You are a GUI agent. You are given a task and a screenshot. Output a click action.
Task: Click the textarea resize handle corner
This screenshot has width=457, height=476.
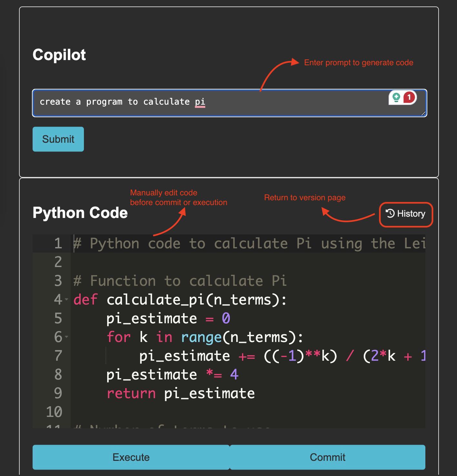click(423, 113)
